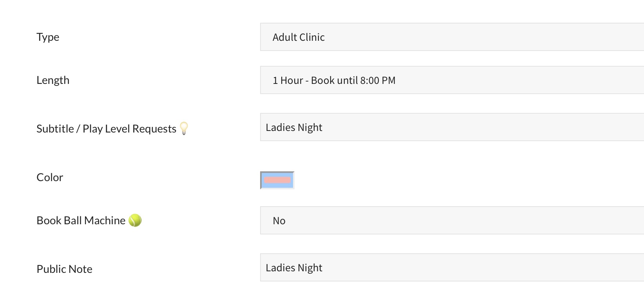Click the Type field label
Screen dimensions: 644x305
click(48, 37)
